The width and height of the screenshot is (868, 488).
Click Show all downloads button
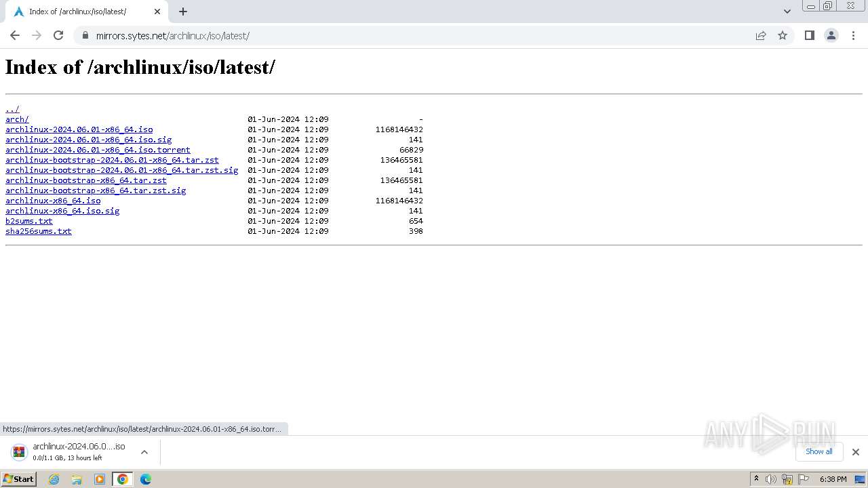(819, 451)
